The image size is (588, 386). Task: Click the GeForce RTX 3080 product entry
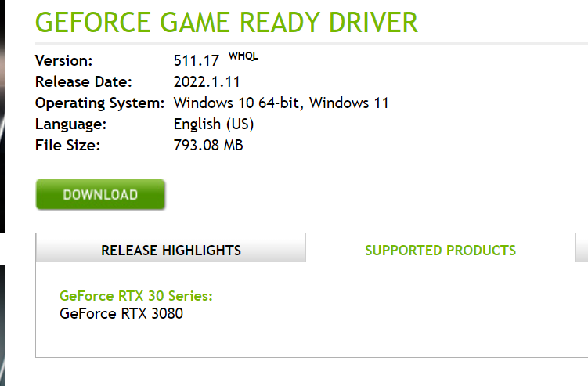click(121, 314)
